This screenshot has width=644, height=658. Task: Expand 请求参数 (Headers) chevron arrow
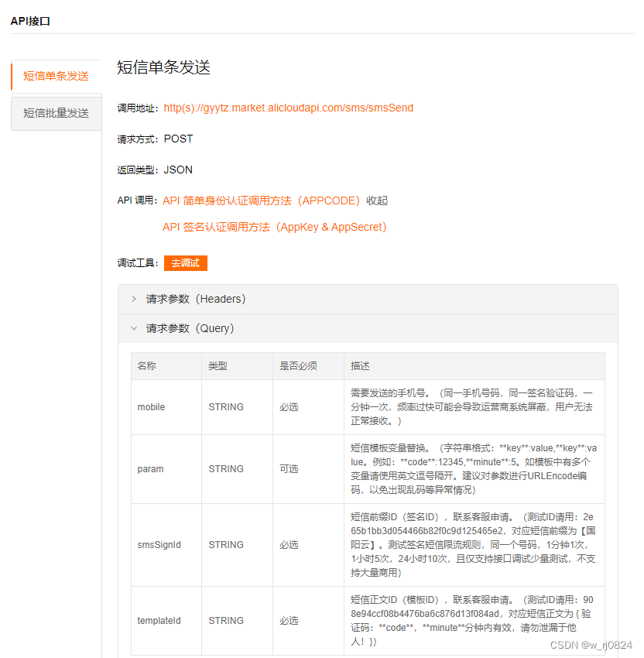[x=134, y=299]
